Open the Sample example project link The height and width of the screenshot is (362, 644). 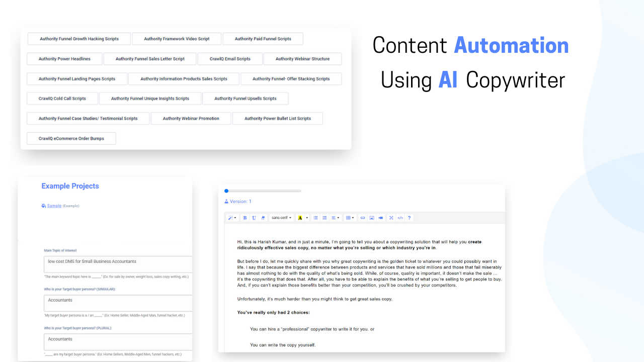tap(54, 206)
